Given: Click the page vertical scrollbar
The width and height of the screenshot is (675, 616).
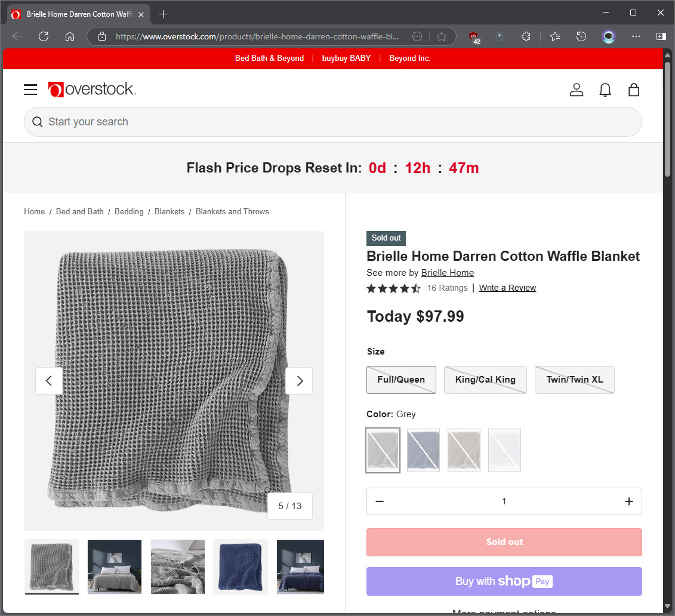Looking at the screenshot, I should [x=667, y=119].
